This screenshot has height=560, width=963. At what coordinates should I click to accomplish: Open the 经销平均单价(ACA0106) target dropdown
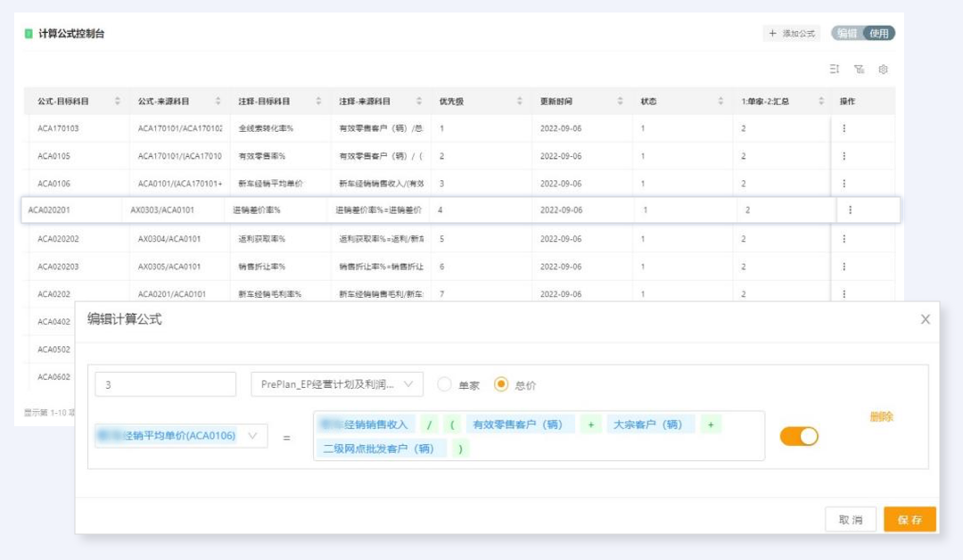coord(180,436)
